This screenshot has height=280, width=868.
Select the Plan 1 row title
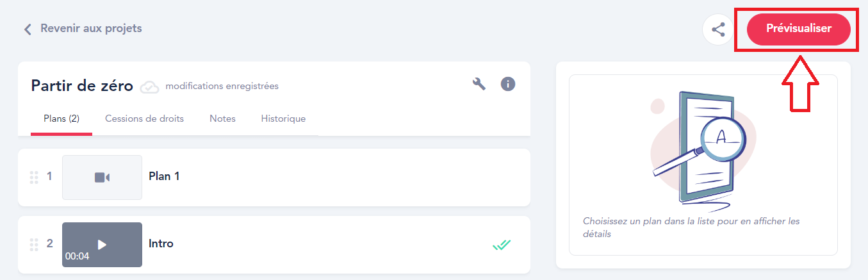click(164, 176)
